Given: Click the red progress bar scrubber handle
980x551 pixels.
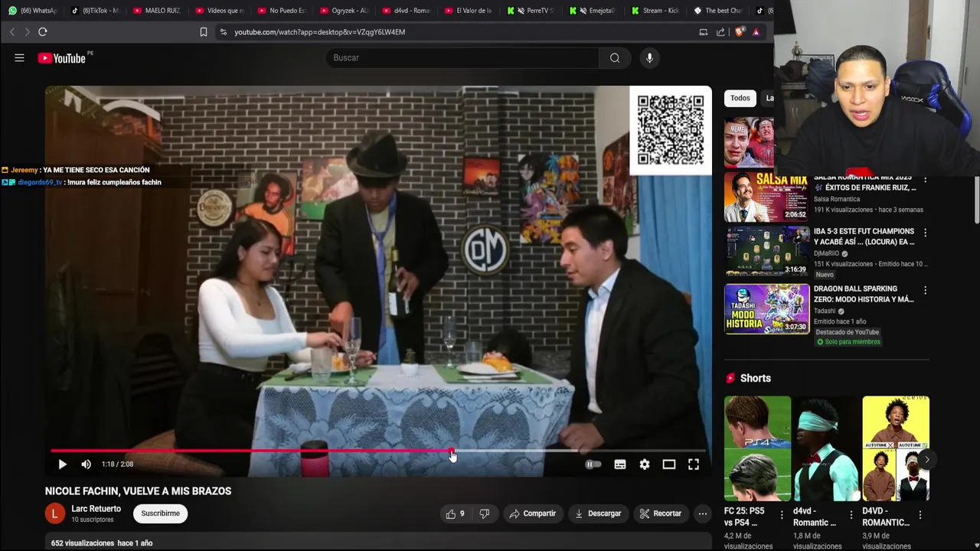Looking at the screenshot, I should pyautogui.click(x=452, y=451).
